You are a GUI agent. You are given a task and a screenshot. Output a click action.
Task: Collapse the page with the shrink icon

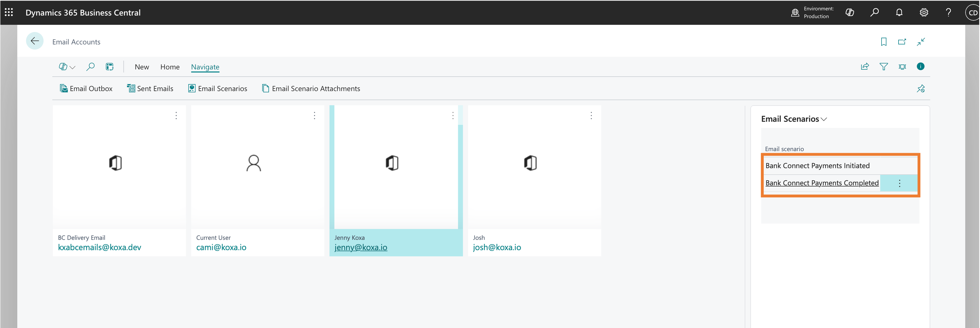pyautogui.click(x=921, y=42)
